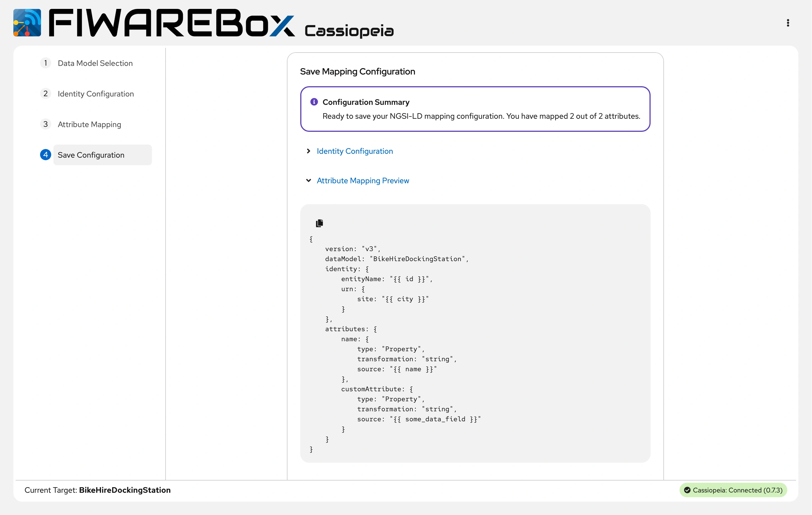Open the kebab options menu
Viewport: 812px width, 515px height.
coord(788,23)
